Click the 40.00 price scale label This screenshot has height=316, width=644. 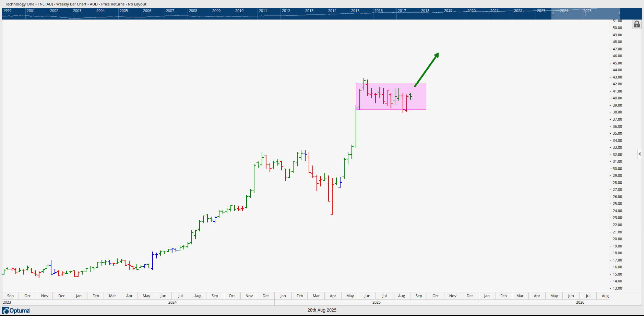click(617, 98)
